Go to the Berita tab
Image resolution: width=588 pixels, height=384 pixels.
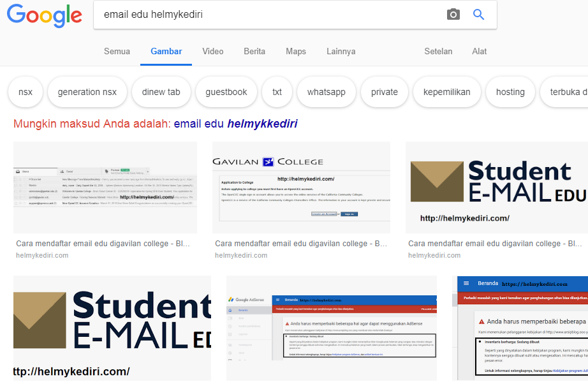254,52
